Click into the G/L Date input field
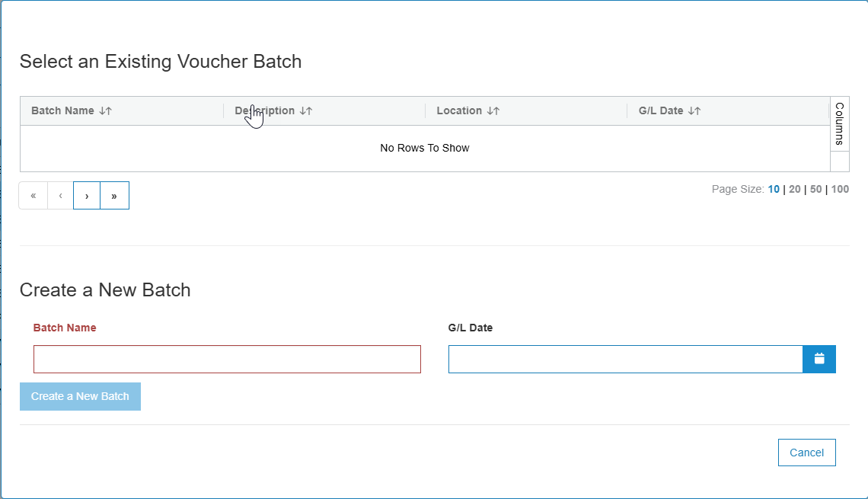This screenshot has width=868, height=499. [x=625, y=359]
